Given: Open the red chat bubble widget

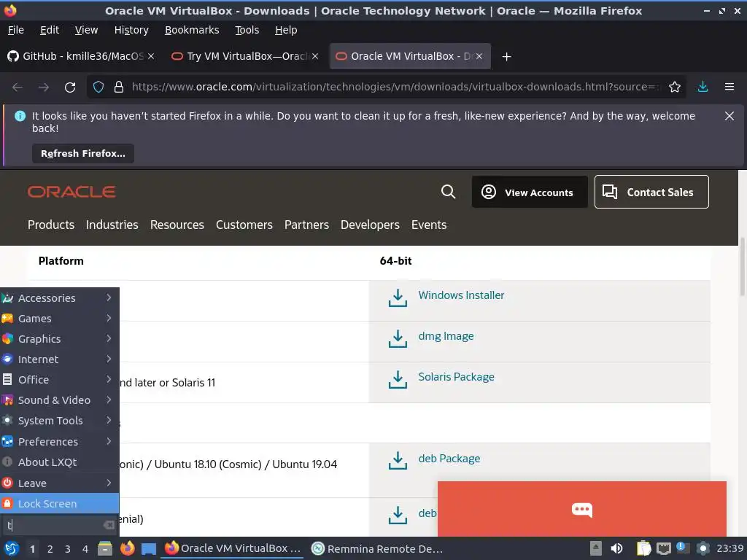Looking at the screenshot, I should click(581, 508).
